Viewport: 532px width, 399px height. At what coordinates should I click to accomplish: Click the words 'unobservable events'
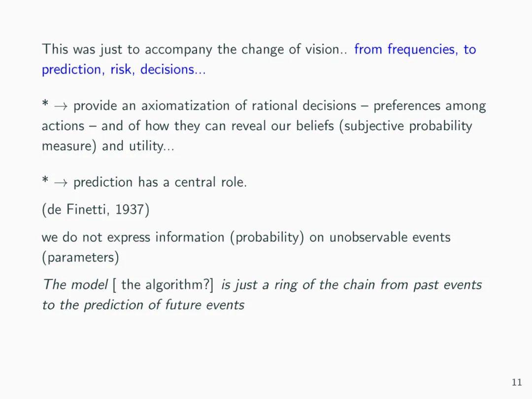pos(390,237)
